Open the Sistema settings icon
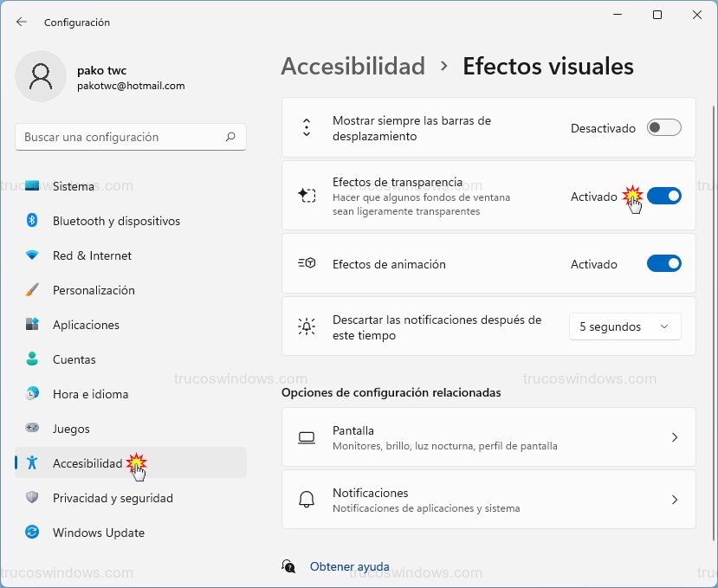Image resolution: width=718 pixels, height=588 pixels. click(28, 185)
